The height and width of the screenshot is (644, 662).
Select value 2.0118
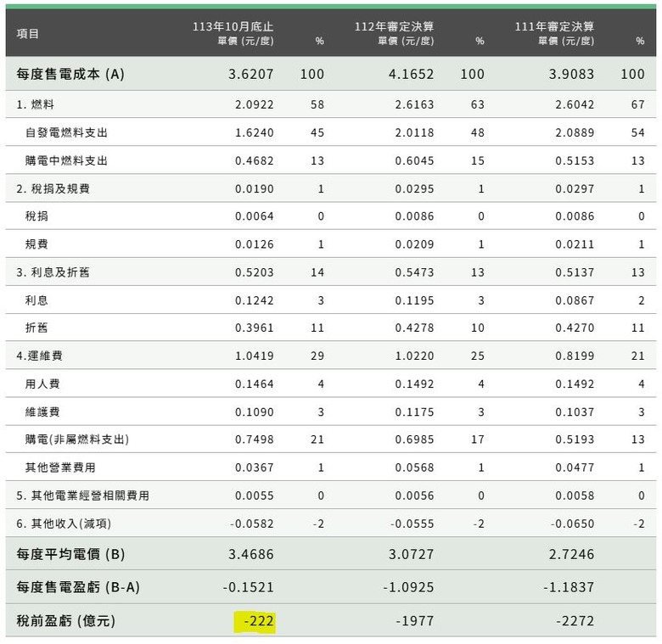[x=414, y=133]
